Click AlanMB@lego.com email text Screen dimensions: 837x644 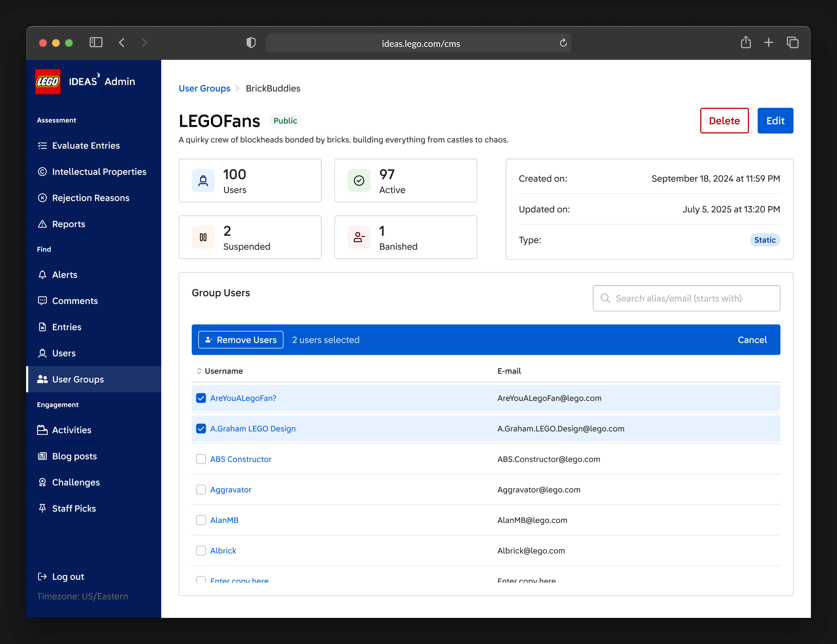[x=532, y=520]
